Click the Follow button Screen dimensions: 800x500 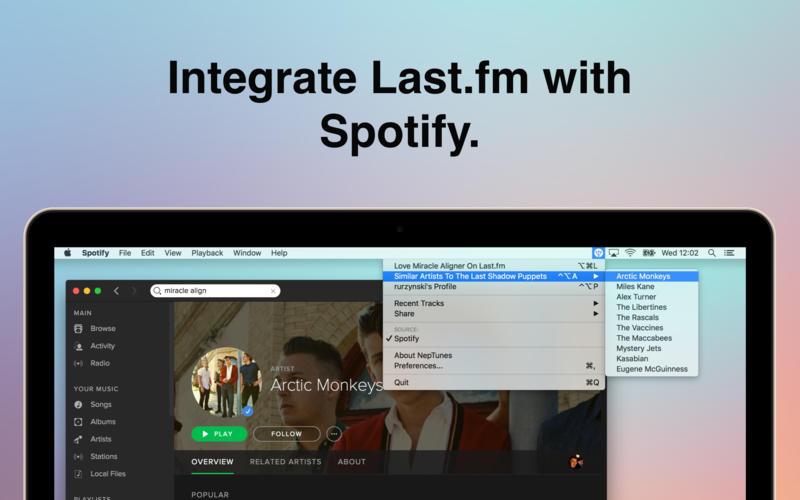287,434
